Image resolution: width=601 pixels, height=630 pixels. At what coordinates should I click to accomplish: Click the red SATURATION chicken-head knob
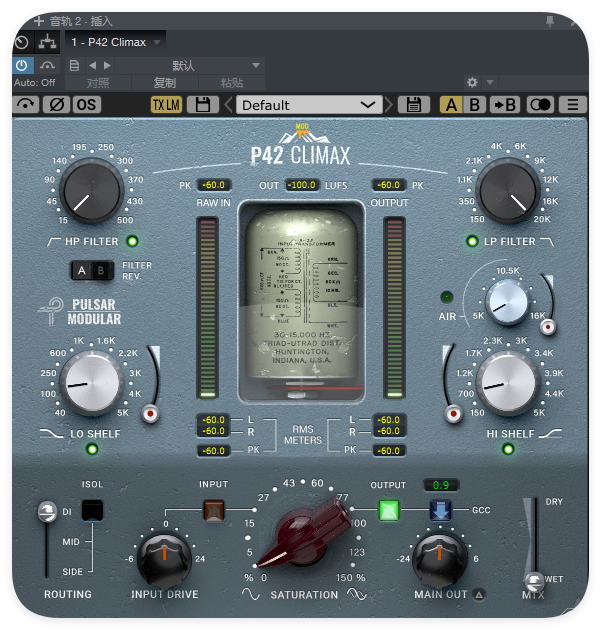pyautogui.click(x=304, y=532)
